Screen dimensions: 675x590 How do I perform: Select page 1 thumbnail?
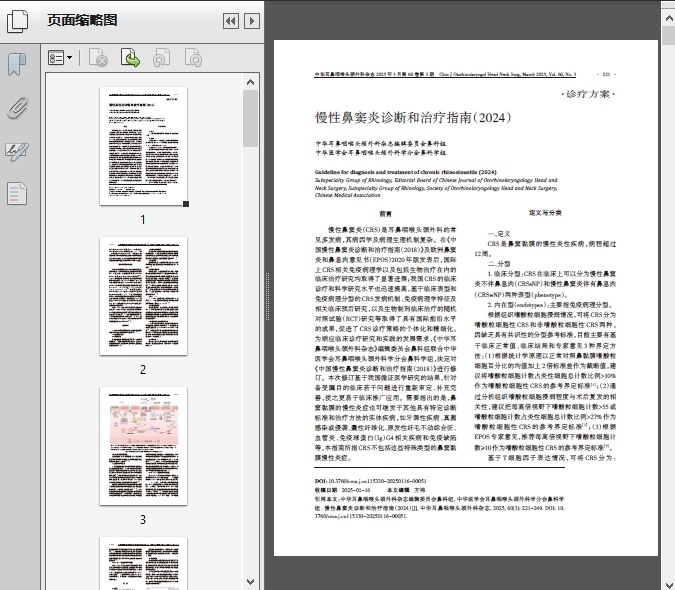pyautogui.click(x=142, y=147)
